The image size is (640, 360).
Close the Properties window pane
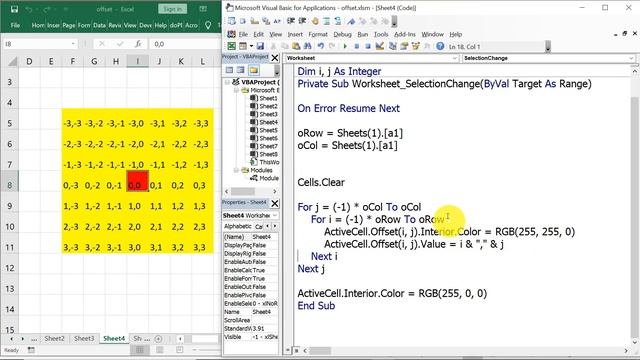(275, 203)
